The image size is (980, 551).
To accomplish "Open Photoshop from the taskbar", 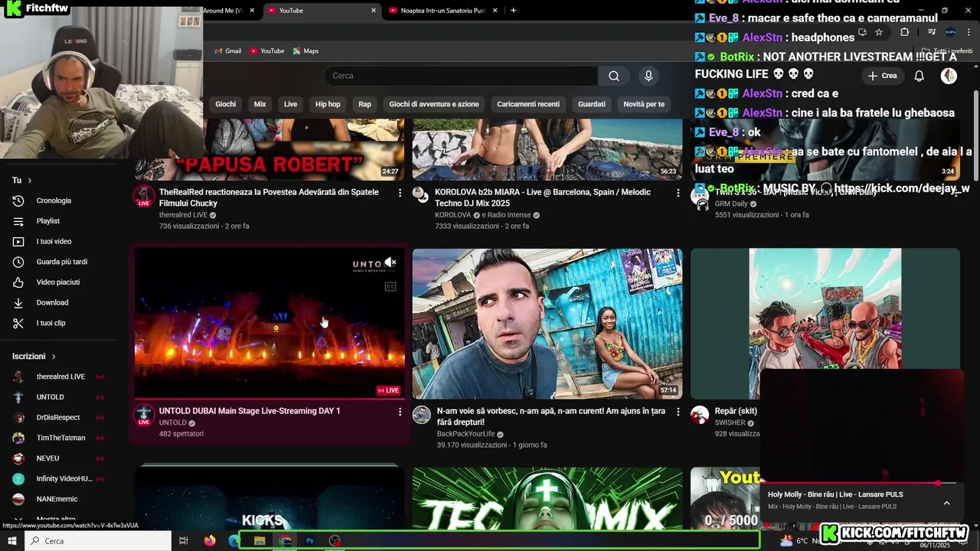I will click(x=309, y=541).
